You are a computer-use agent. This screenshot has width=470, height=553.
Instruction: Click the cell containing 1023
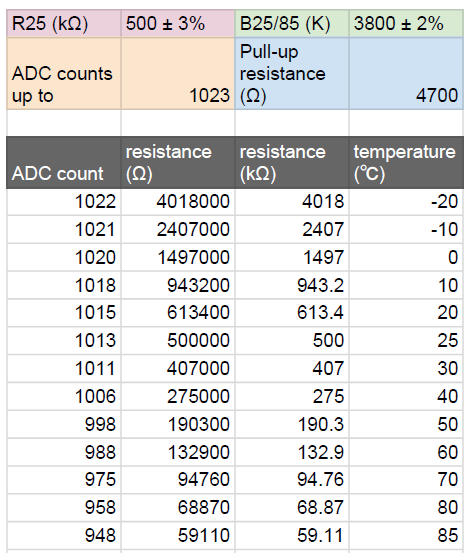[x=178, y=73]
